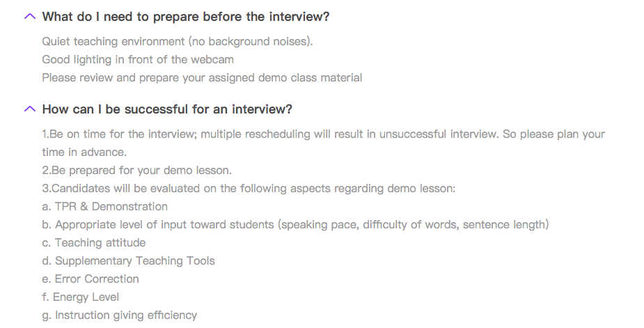644x328 pixels.
Task: Click the candidates evaluation criteria line
Action: click(x=249, y=188)
